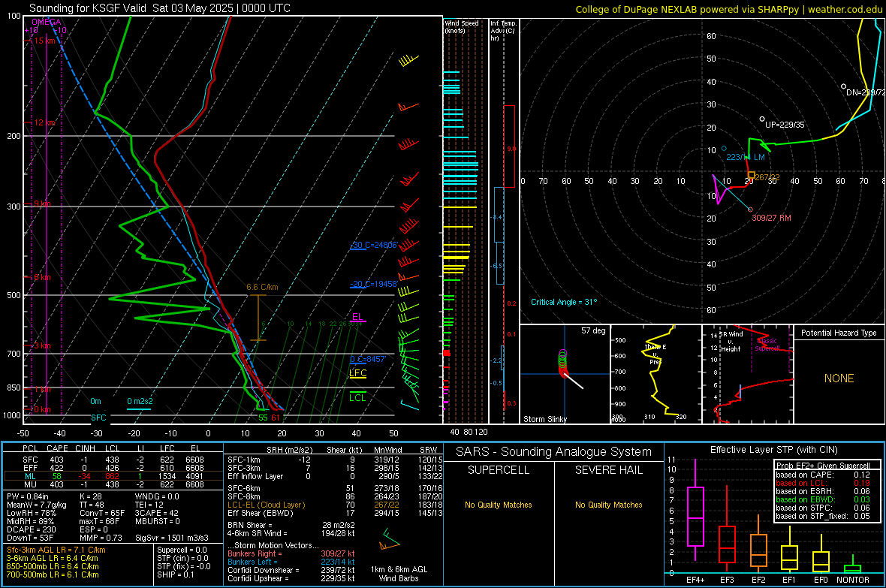Click the "Inf. Temp. Adv." panel header

point(503,31)
